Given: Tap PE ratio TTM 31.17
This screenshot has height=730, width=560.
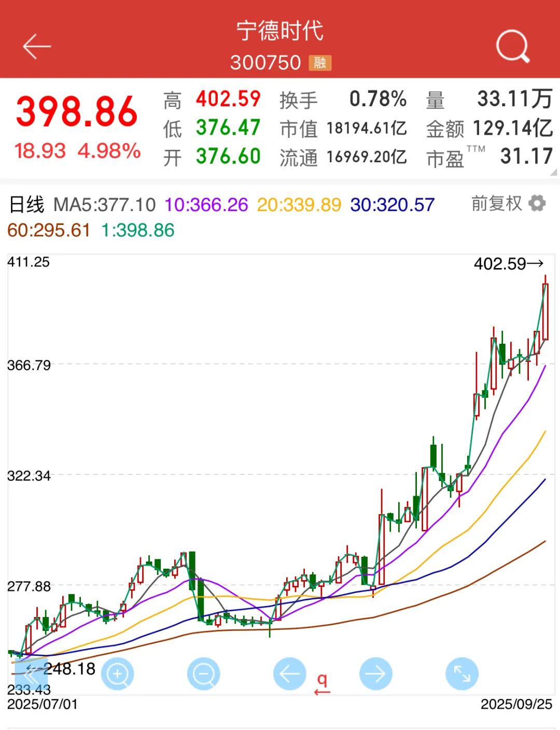Looking at the screenshot, I should 527,156.
